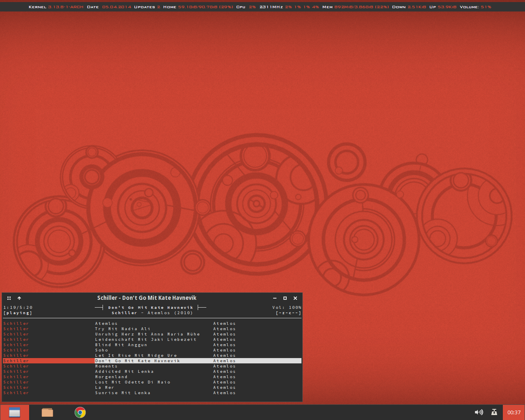Click the 'Vol: 100%' indicator
The image size is (525, 420).
(x=287, y=308)
